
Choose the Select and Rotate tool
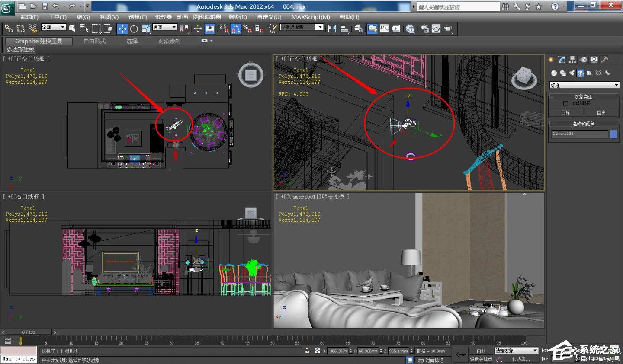click(x=134, y=29)
